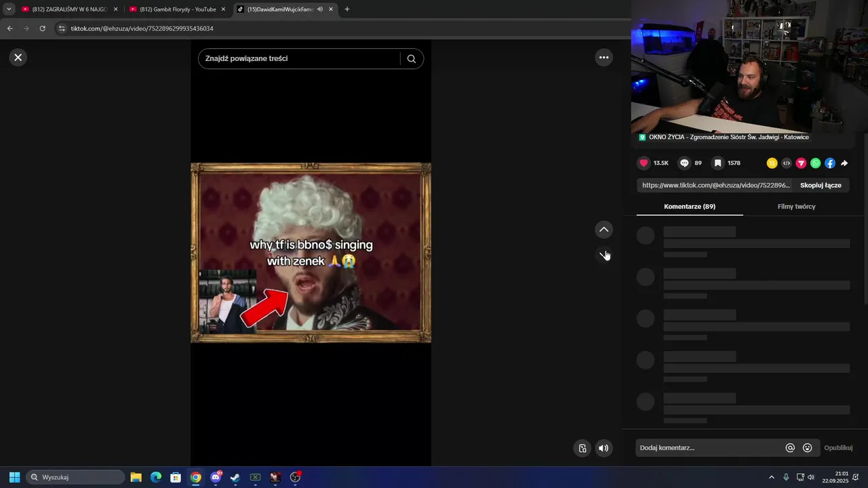Viewport: 868px width, 488px height.
Task: Share video to WhatsApp
Action: pos(815,163)
